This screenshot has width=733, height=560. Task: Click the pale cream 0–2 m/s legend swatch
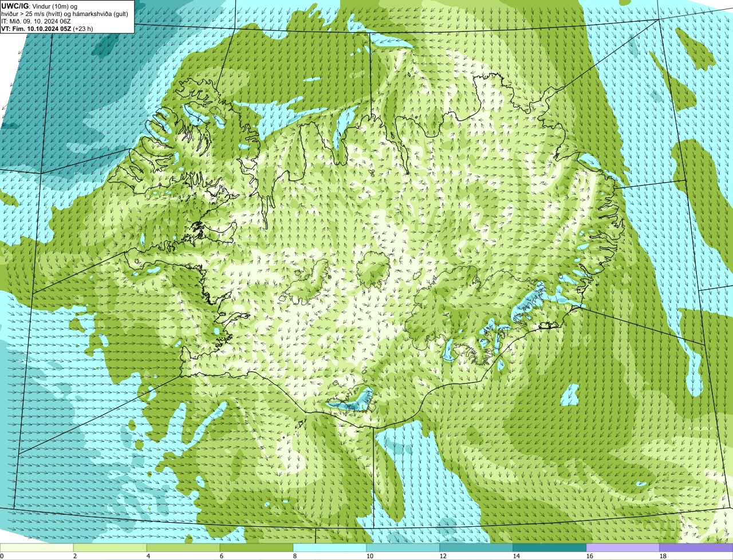(x=37, y=547)
